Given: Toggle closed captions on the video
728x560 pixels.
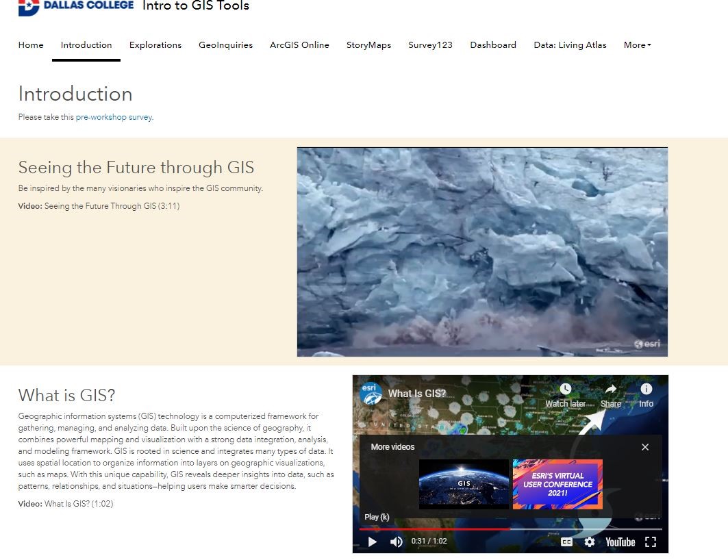Looking at the screenshot, I should pos(566,542).
